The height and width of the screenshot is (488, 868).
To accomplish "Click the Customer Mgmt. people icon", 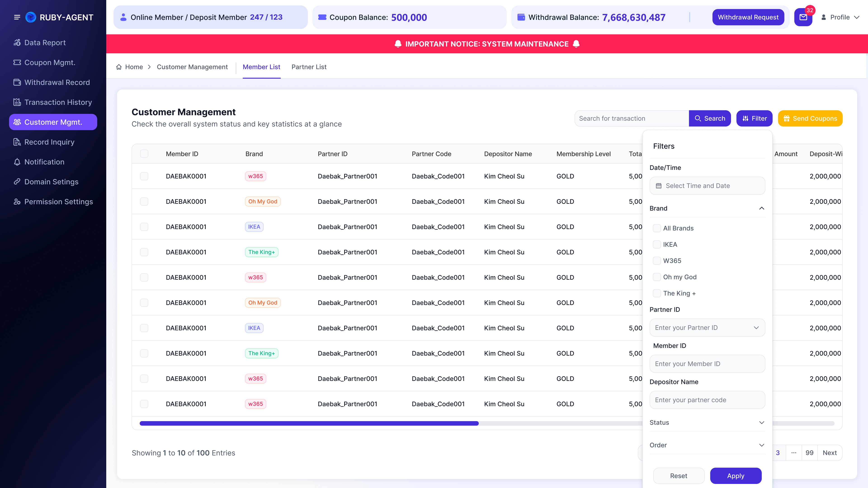I will click(x=17, y=122).
